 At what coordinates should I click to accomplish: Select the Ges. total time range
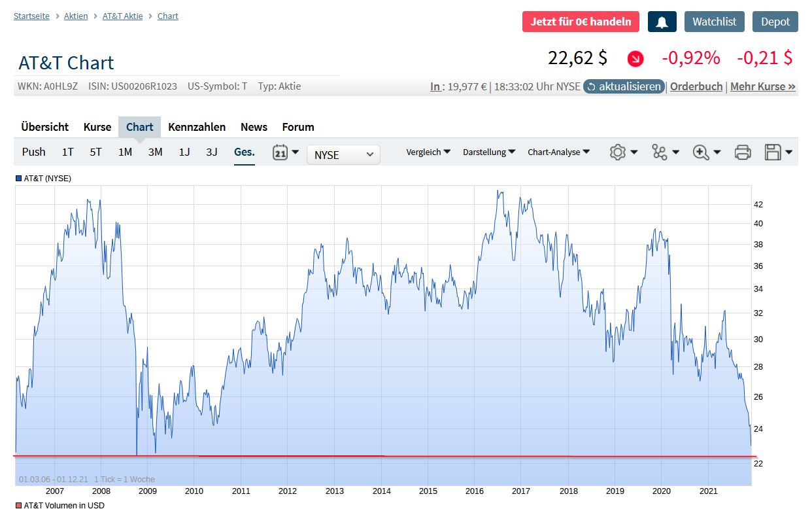(245, 152)
